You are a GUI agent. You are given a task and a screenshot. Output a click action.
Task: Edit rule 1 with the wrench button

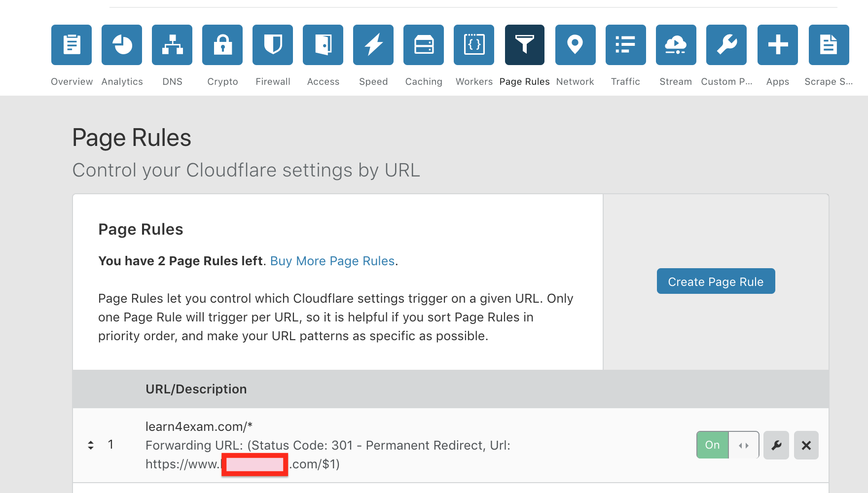(776, 445)
